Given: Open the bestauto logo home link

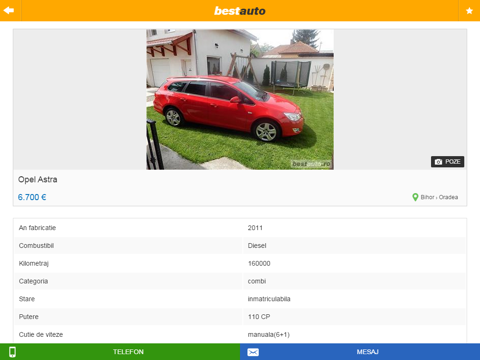Looking at the screenshot, I should point(240,11).
